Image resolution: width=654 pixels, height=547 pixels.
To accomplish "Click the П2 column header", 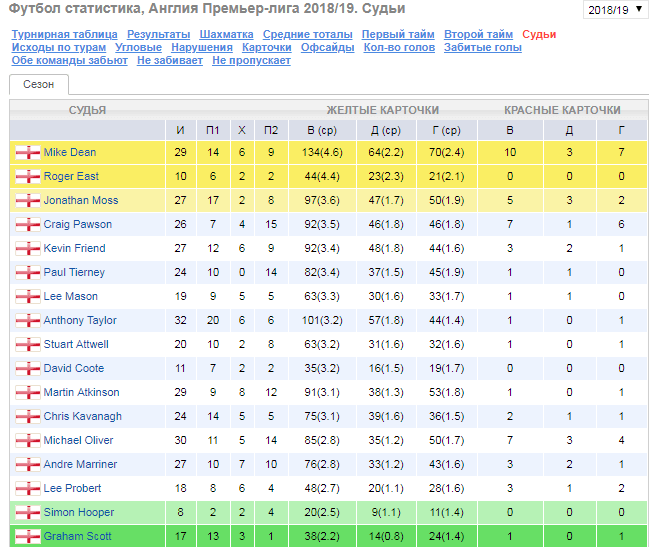I will 271,130.
